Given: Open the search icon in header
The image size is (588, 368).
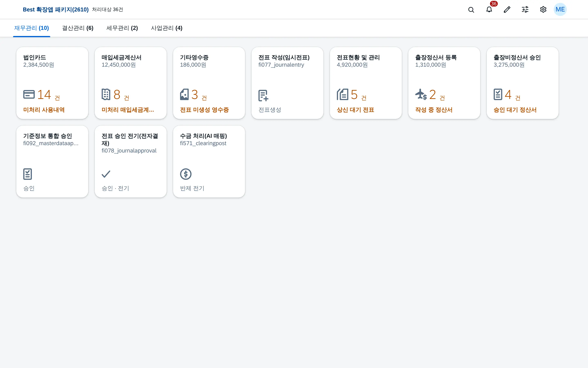Looking at the screenshot, I should (x=471, y=9).
